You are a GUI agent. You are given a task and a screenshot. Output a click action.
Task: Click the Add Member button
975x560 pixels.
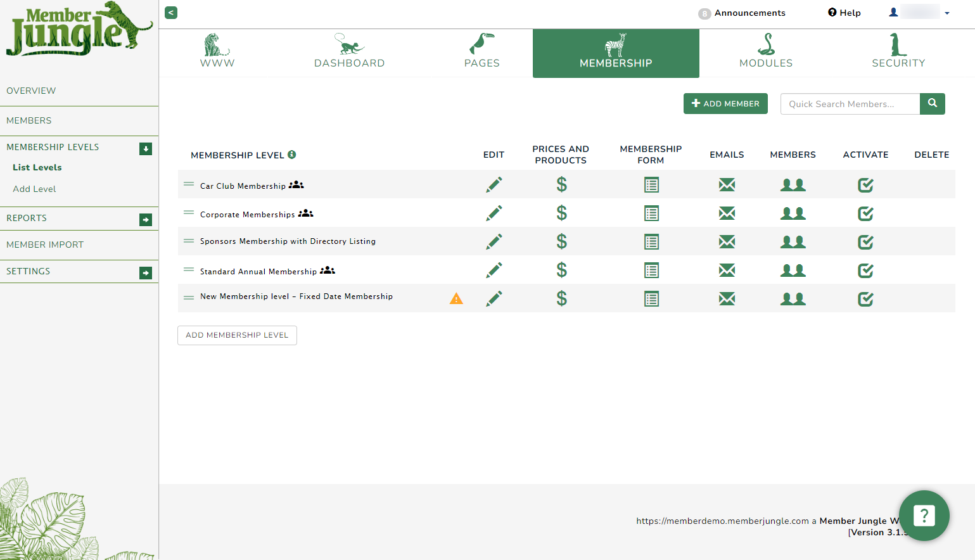pyautogui.click(x=725, y=104)
